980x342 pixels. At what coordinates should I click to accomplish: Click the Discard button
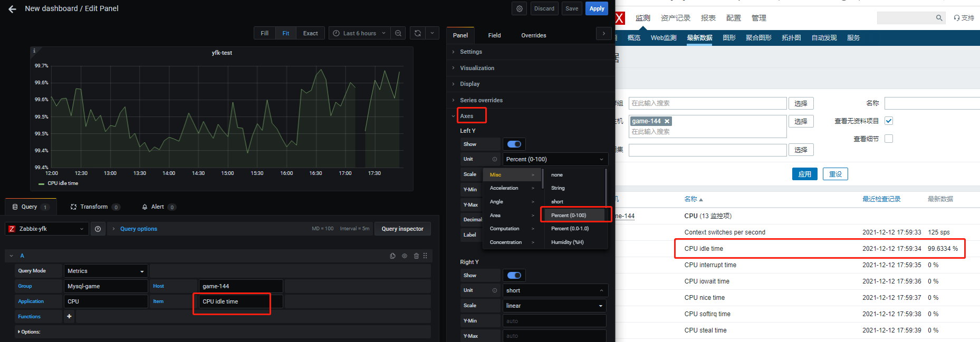[544, 8]
